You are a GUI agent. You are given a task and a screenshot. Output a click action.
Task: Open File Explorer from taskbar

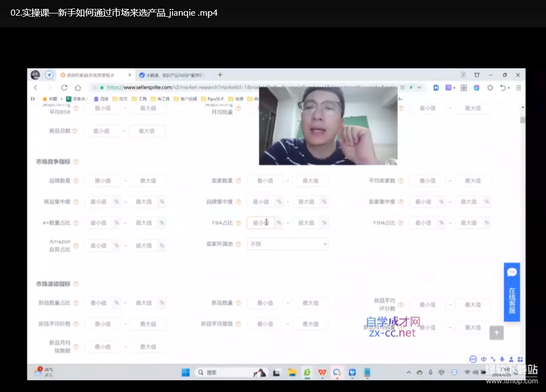click(x=292, y=372)
